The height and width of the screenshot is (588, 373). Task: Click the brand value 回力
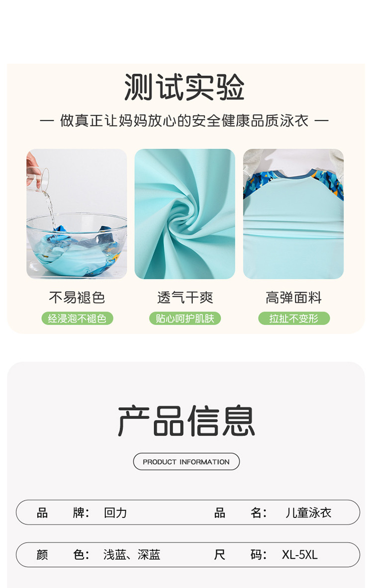point(115,512)
